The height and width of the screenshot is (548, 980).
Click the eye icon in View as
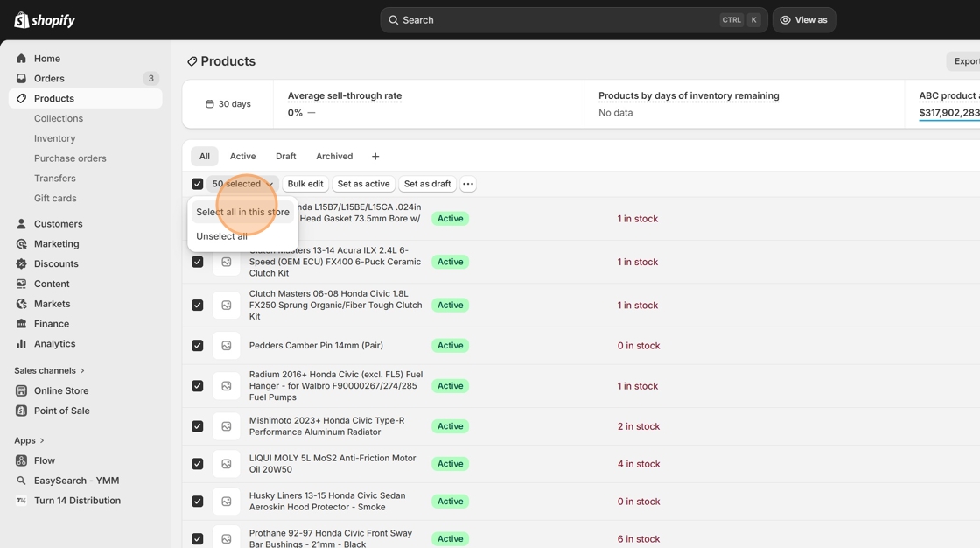click(x=785, y=20)
